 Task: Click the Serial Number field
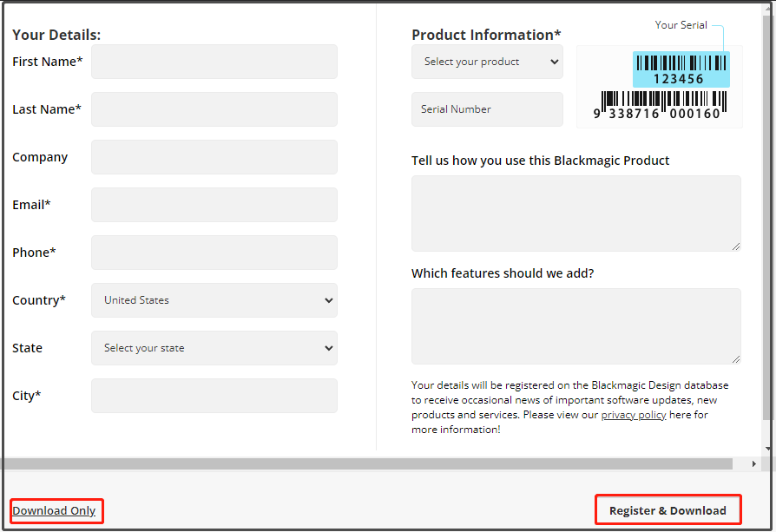pyautogui.click(x=487, y=109)
